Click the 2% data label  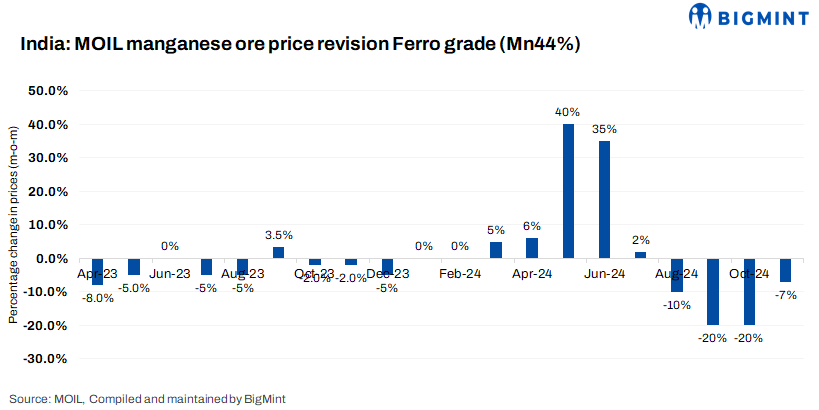640,240
